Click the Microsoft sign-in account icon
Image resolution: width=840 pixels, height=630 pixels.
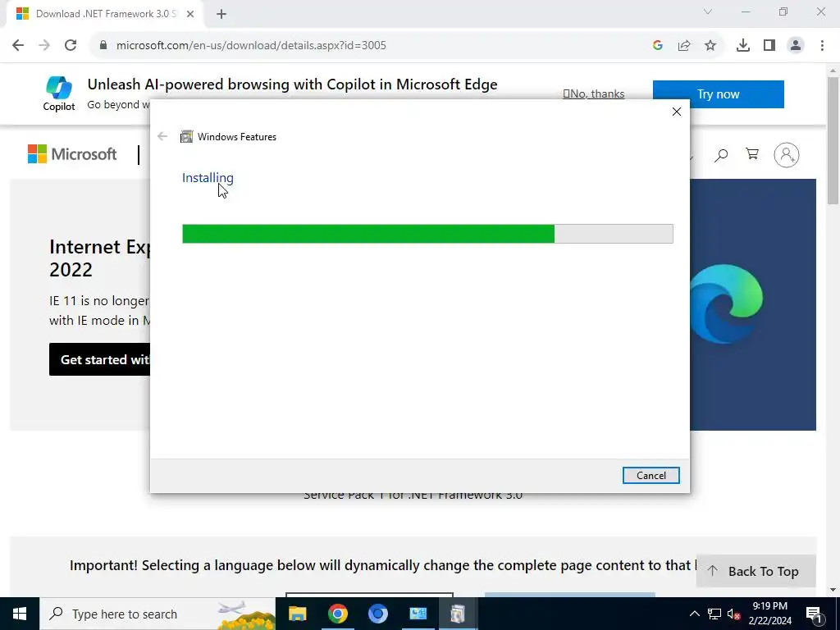(787, 155)
